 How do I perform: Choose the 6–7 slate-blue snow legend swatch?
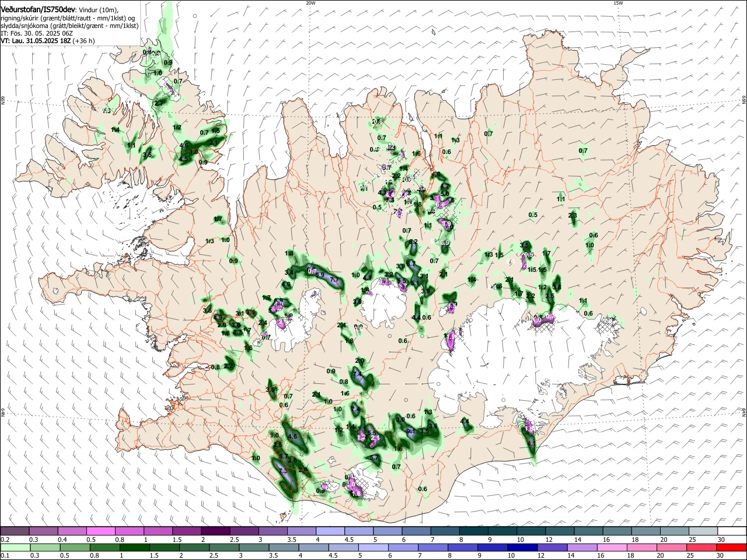(x=416, y=531)
